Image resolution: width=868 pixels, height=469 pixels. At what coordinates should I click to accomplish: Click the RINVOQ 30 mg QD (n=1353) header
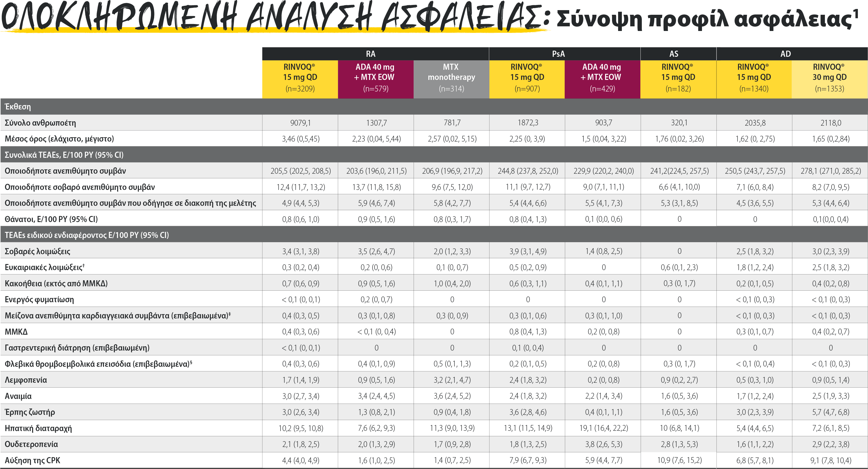[x=829, y=78]
